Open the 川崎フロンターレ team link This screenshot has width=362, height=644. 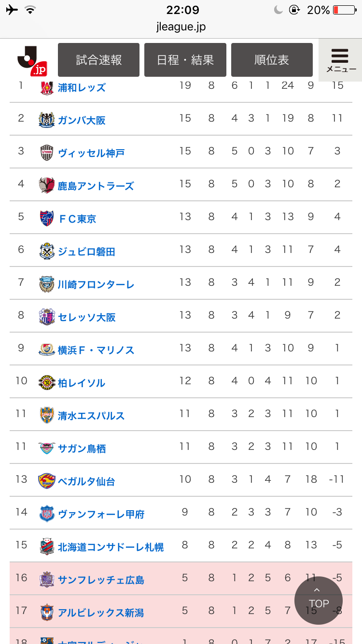tap(96, 284)
